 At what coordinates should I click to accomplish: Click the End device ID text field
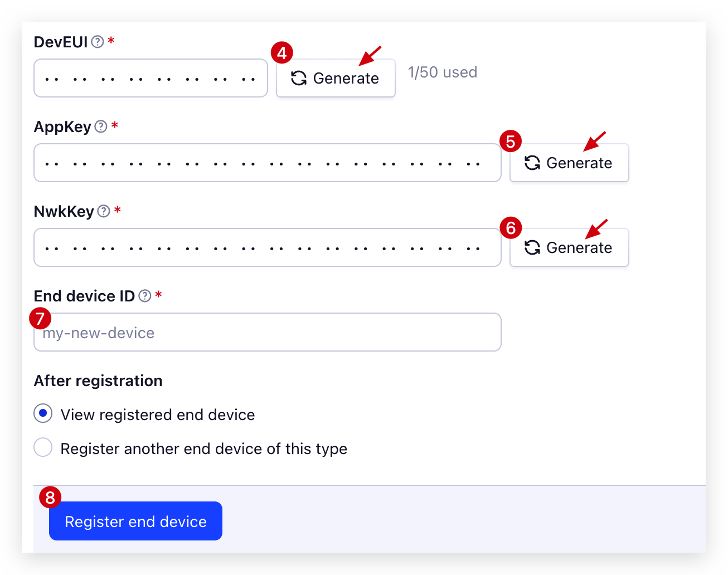point(268,332)
